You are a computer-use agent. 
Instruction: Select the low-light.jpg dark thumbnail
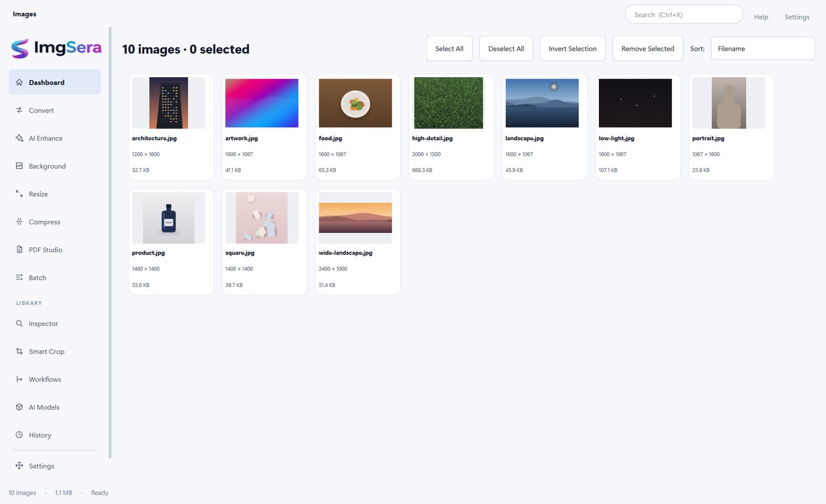(x=635, y=103)
